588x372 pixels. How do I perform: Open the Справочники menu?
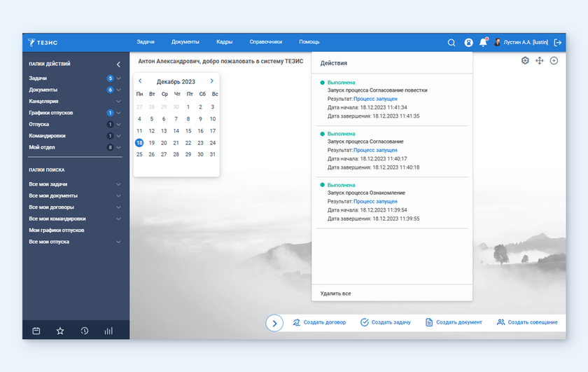[x=265, y=42]
